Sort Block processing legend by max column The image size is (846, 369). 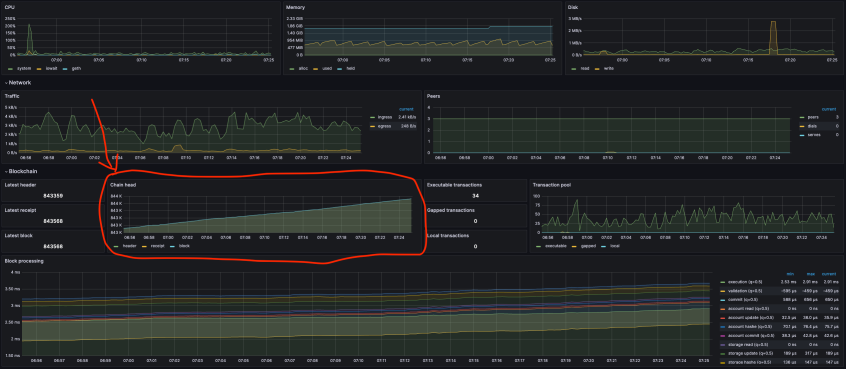click(x=810, y=274)
